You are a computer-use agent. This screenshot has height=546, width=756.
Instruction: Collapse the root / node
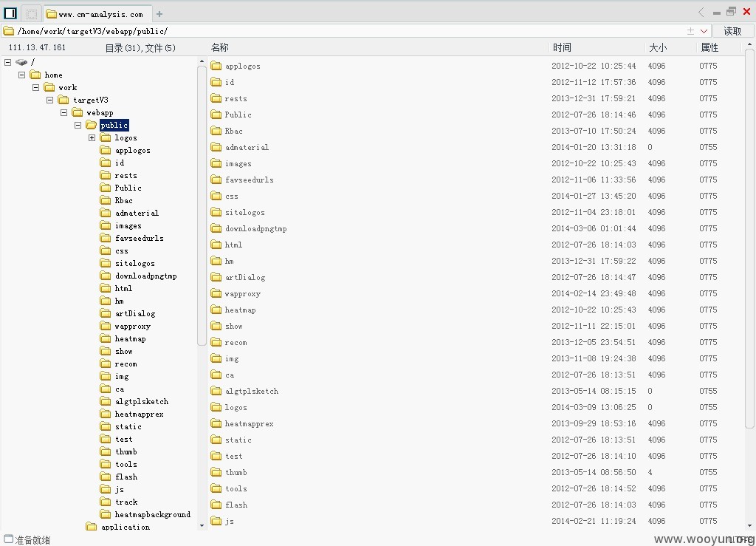(7, 62)
